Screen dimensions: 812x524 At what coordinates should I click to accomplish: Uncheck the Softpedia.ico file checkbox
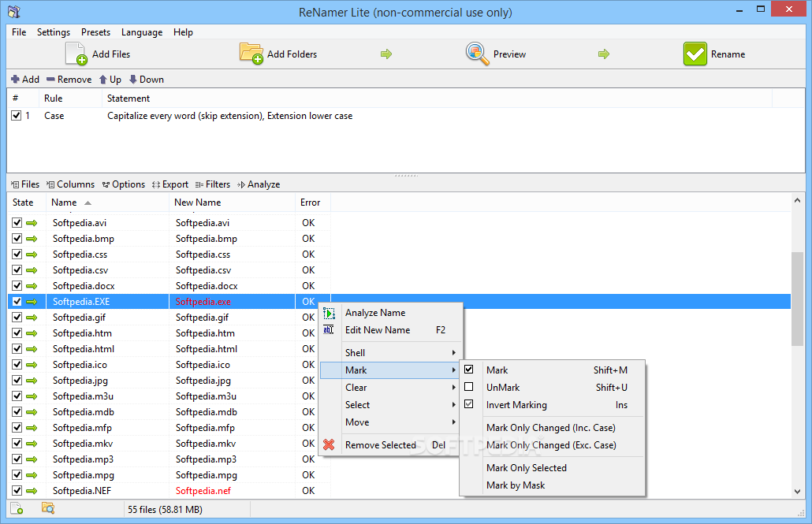click(17, 365)
